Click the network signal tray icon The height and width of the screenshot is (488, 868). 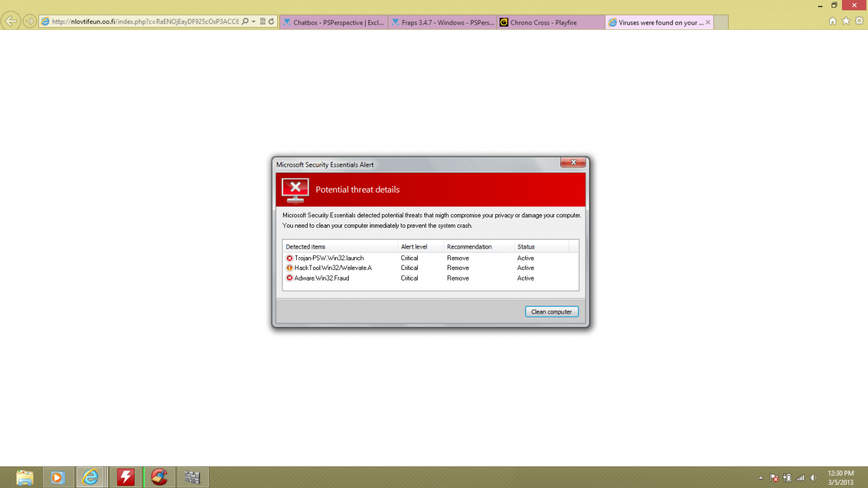click(800, 478)
